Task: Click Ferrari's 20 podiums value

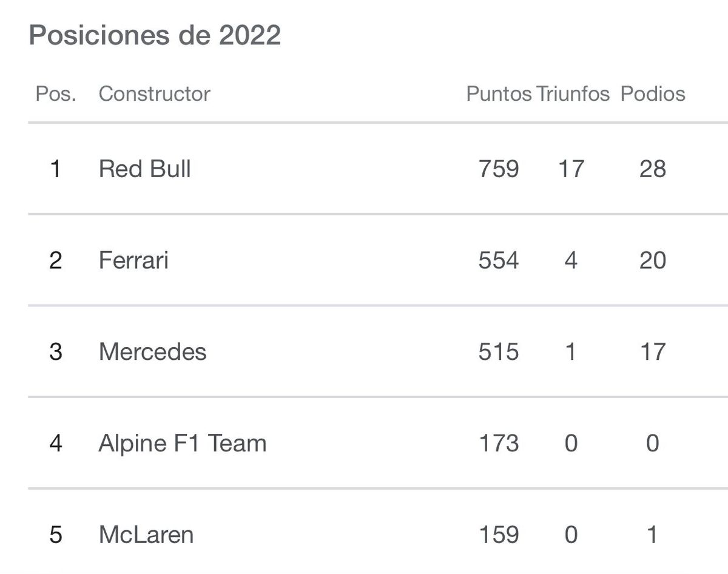Action: coord(653,260)
